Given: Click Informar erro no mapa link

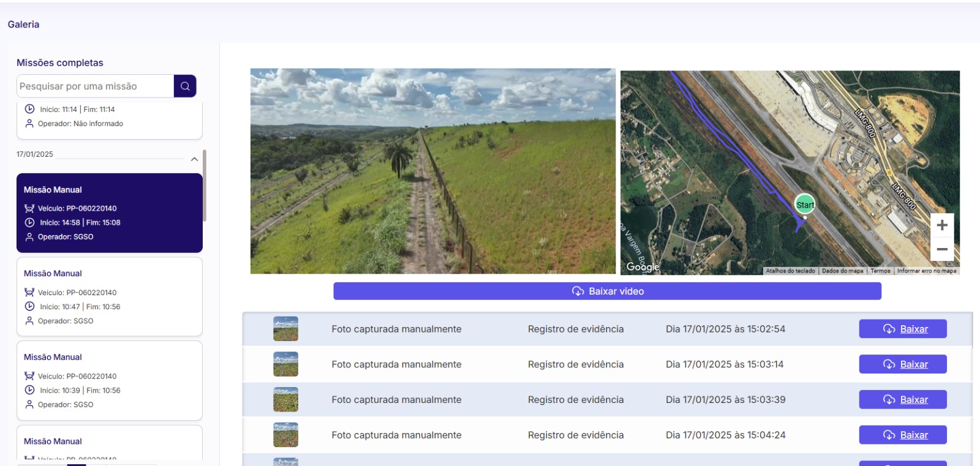Looking at the screenshot, I should click(926, 271).
